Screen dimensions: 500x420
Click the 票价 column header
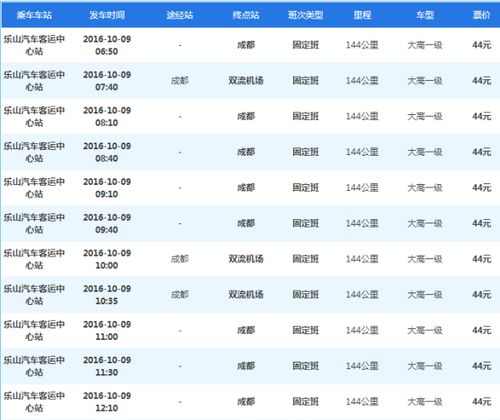tap(482, 15)
